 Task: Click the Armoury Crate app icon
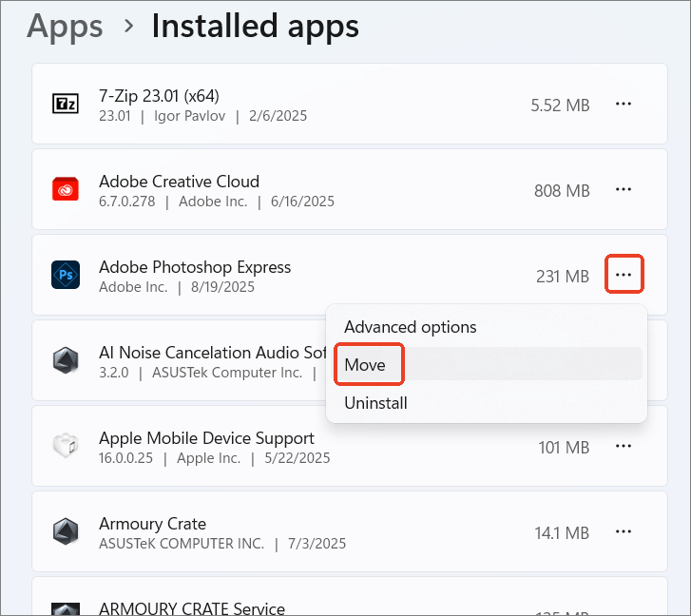click(x=66, y=531)
